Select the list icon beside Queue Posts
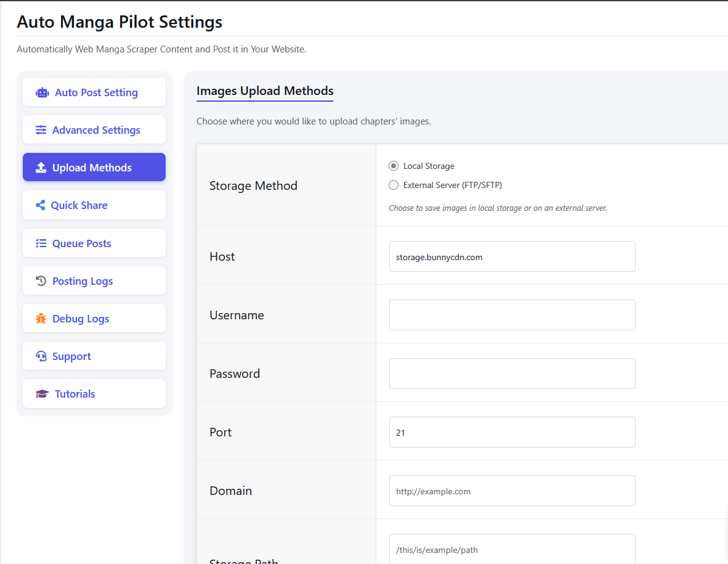The image size is (728, 564). click(41, 242)
